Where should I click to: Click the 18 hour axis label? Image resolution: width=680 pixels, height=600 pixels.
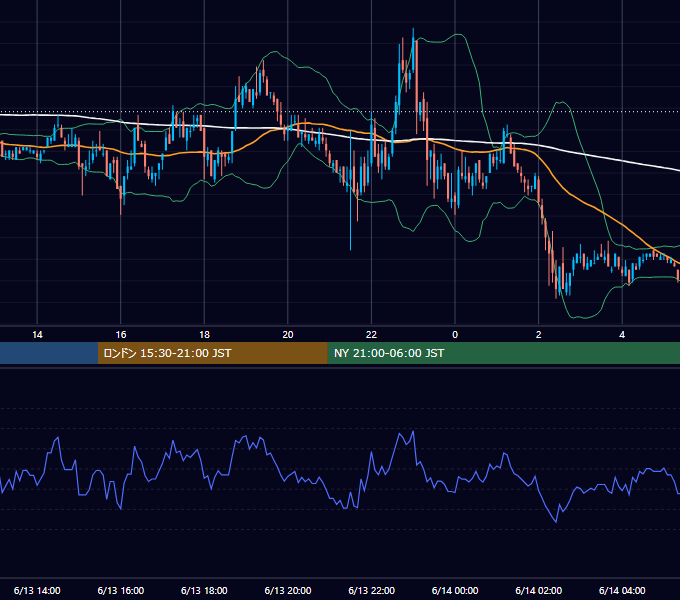click(204, 335)
